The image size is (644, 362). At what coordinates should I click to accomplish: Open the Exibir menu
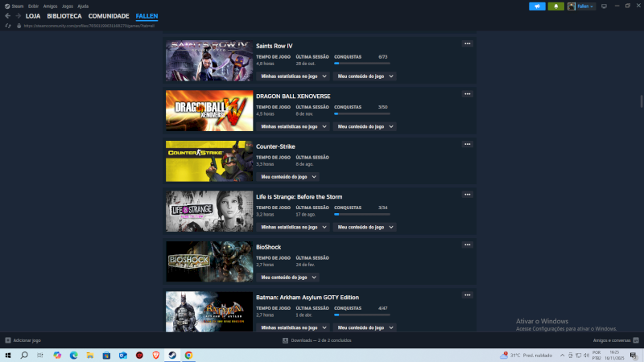point(33,6)
